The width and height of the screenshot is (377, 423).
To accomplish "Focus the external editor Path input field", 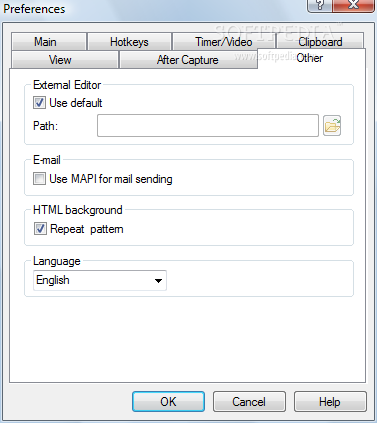I will [x=208, y=126].
